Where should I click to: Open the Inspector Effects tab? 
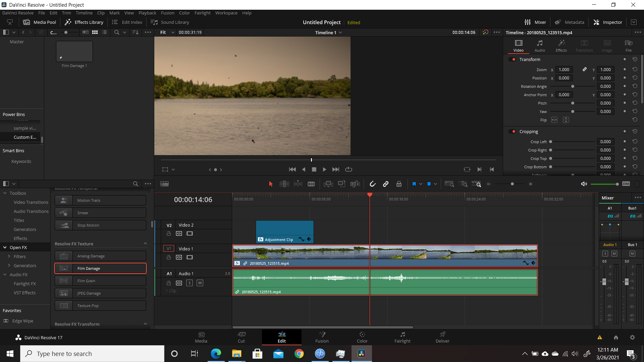tap(561, 46)
